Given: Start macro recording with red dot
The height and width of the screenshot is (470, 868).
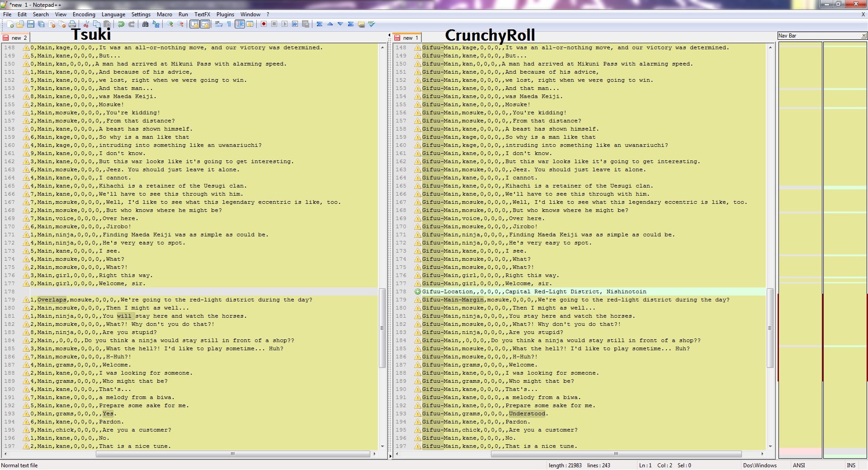Looking at the screenshot, I should pos(264,24).
